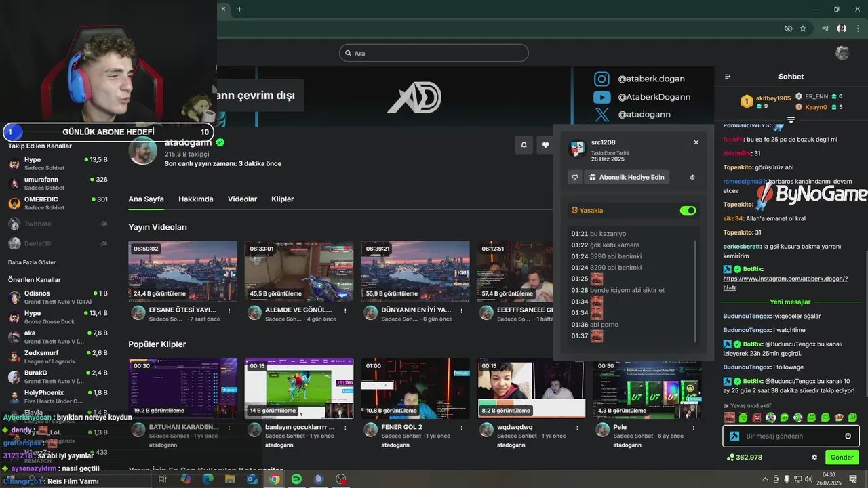Open options menu for FENER GOL 2 clip
Image resolution: width=868 pixels, height=488 pixels.
pyautogui.click(x=461, y=428)
